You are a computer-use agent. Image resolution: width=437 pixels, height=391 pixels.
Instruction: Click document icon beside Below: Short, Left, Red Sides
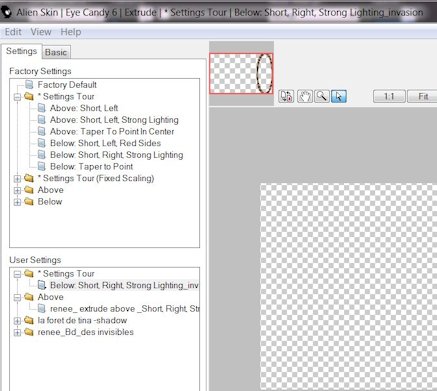click(42, 143)
